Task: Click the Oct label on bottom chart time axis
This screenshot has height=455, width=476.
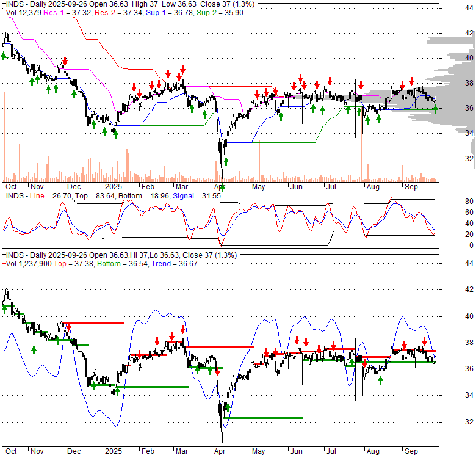Action: [11, 451]
